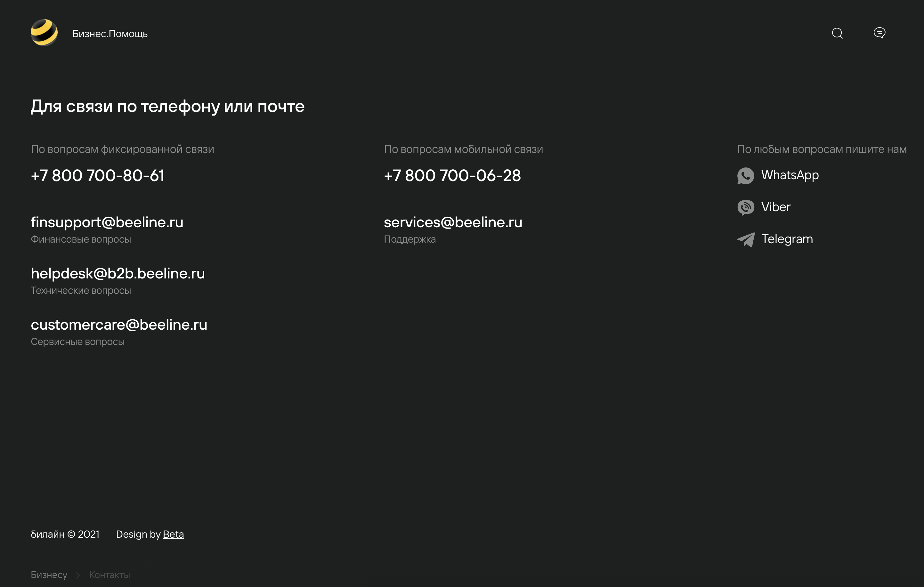This screenshot has width=924, height=587.
Task: Select the Контакты breadcrumb item
Action: click(109, 575)
